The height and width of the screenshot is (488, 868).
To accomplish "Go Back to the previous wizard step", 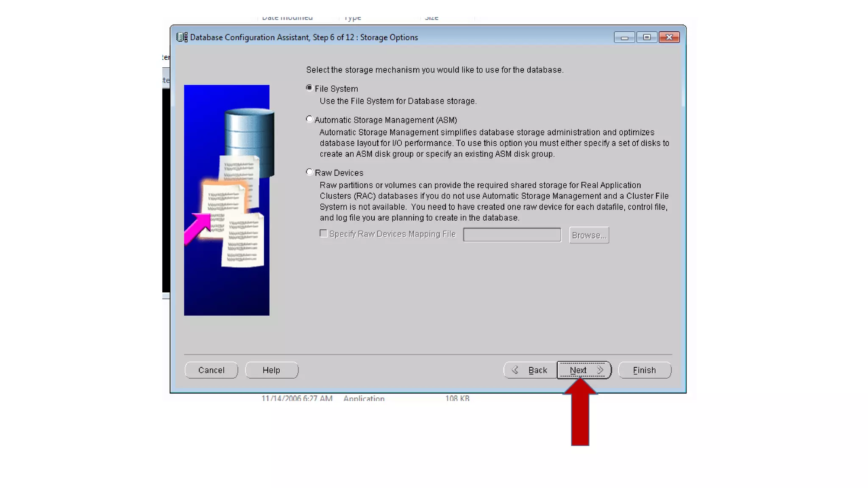I will [x=530, y=370].
